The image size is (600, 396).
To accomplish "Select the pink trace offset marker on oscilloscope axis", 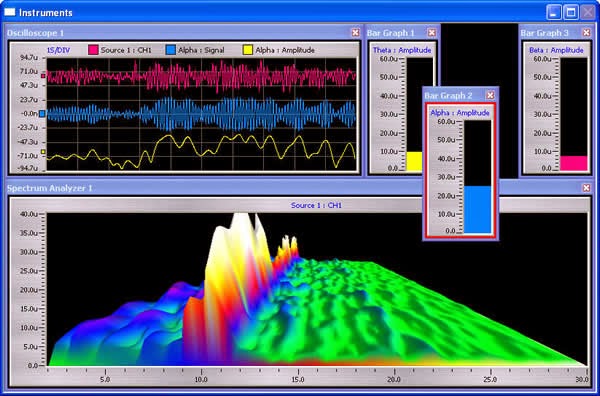I will point(43,76).
